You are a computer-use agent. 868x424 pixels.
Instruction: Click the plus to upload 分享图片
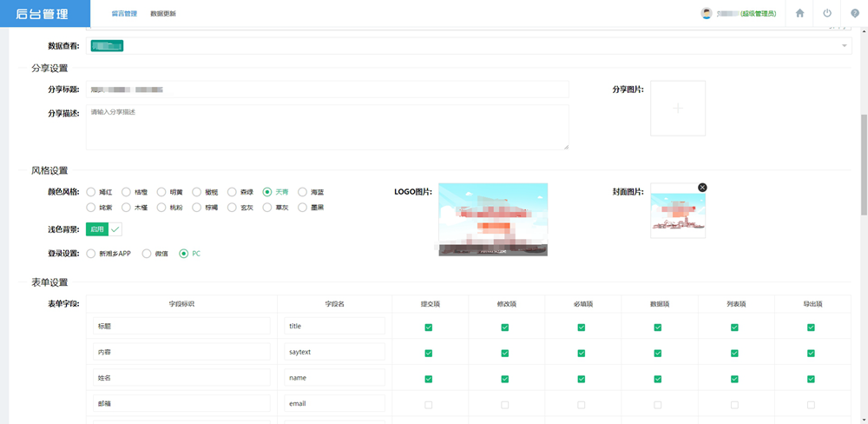click(x=678, y=108)
